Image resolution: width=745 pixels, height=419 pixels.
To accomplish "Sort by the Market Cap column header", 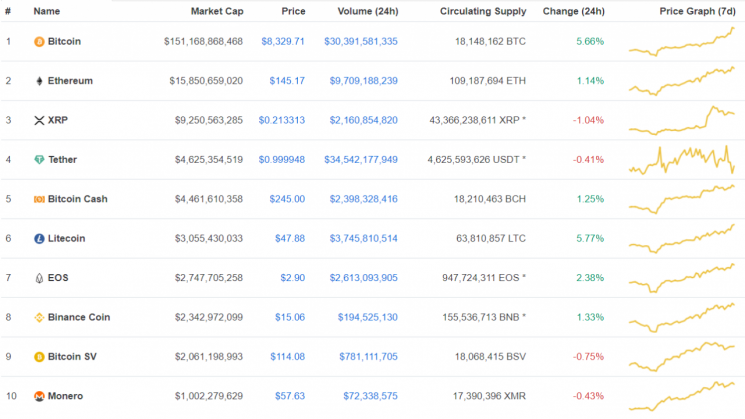I will coord(217,11).
